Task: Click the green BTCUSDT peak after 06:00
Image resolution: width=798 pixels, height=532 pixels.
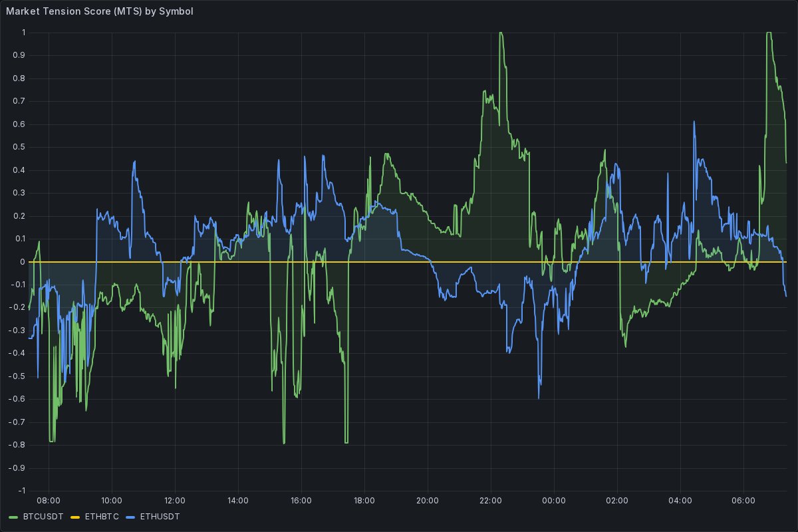Action: (x=769, y=33)
